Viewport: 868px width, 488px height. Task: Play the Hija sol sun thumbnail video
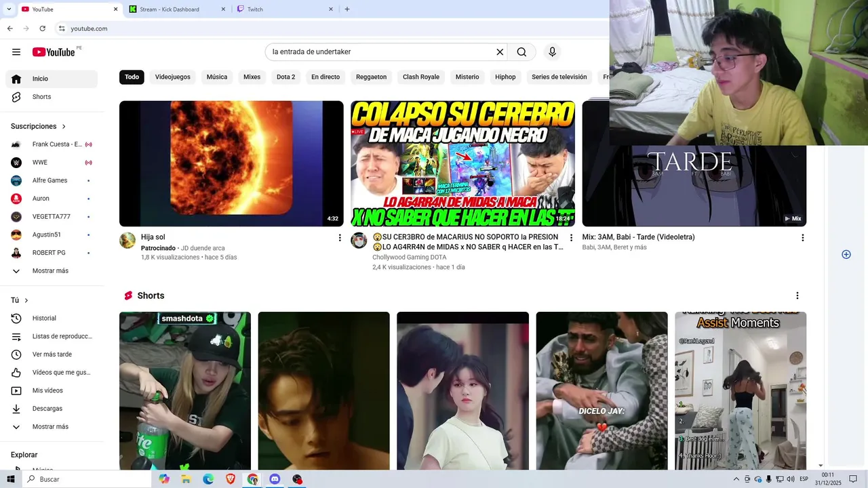click(231, 163)
